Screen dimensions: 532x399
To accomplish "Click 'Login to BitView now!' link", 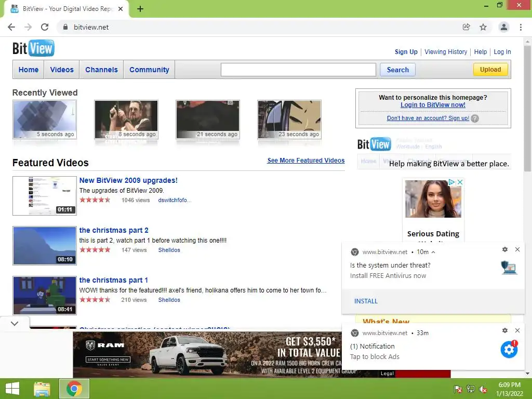I will coord(433,105).
